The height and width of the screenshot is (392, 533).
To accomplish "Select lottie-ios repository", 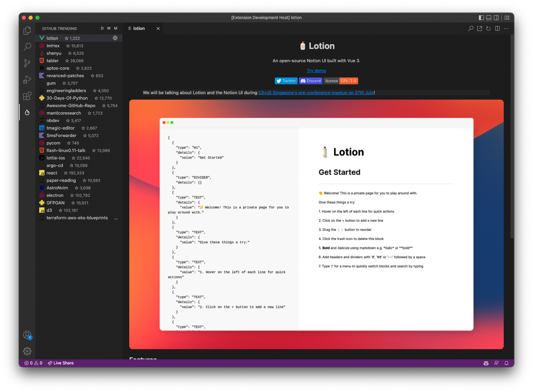I will (79, 158).
